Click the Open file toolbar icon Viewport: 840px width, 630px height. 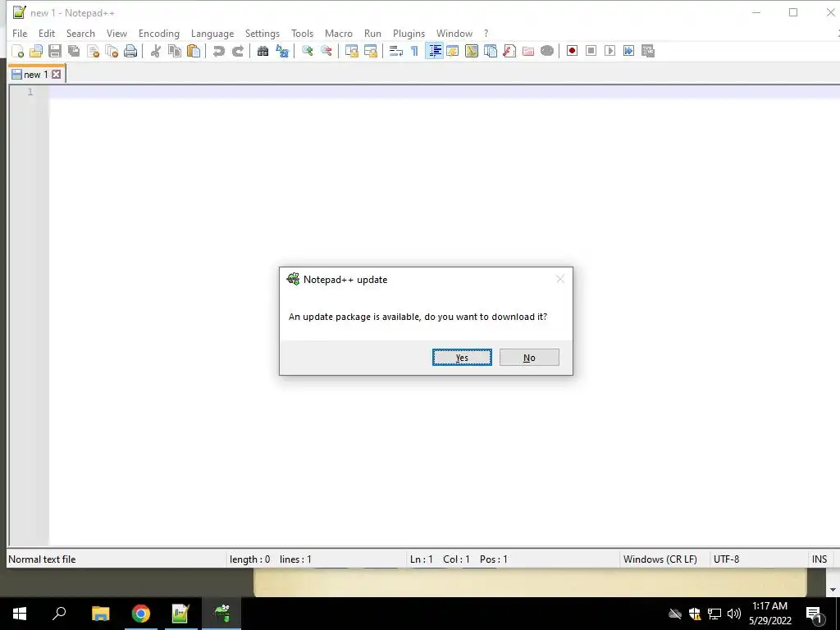(x=36, y=51)
